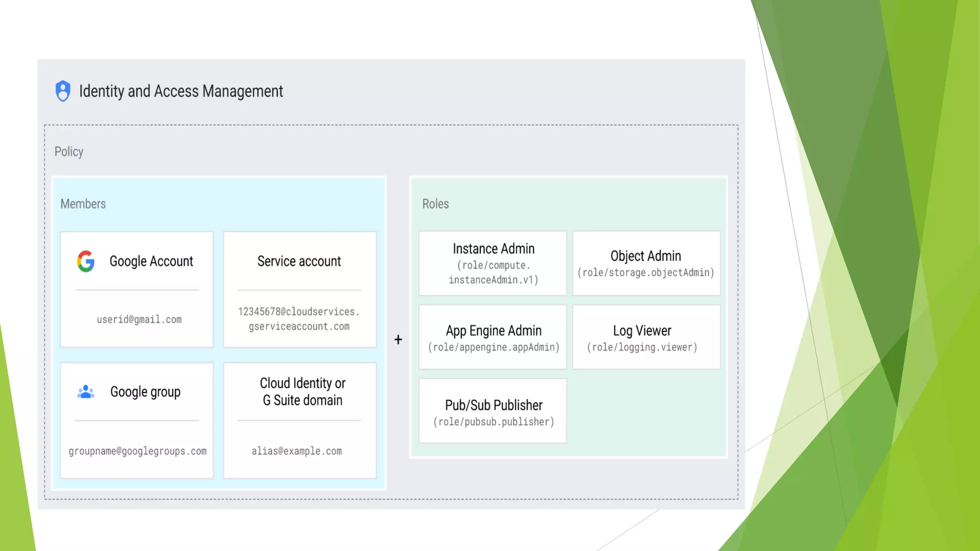980x551 pixels.
Task: Choose the Pub/Sub Publisher role
Action: tap(493, 411)
